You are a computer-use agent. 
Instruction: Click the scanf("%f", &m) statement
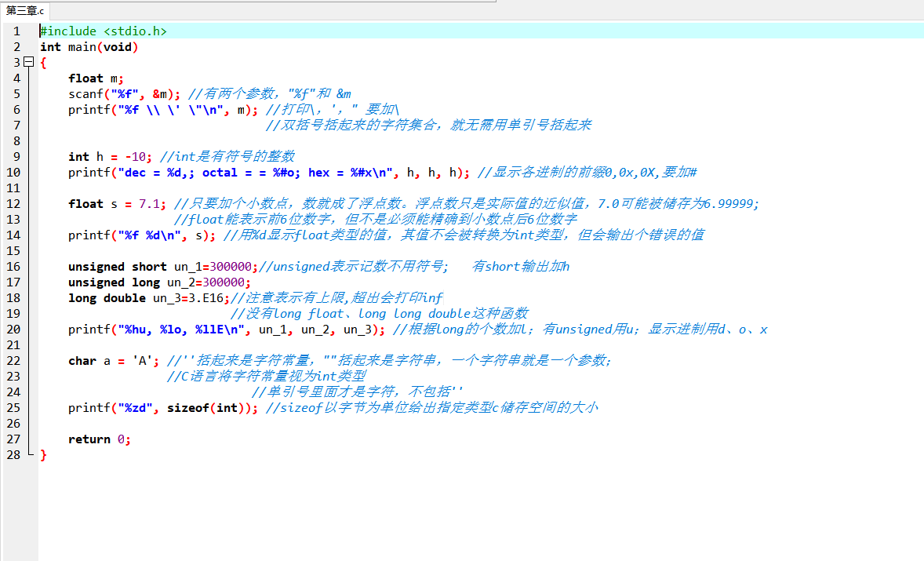coord(125,94)
